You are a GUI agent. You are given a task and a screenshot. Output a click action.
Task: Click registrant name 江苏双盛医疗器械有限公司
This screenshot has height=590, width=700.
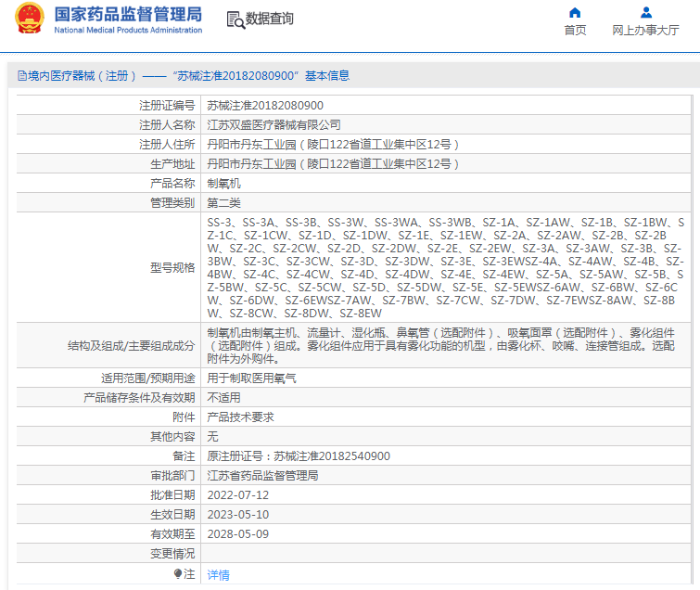[274, 124]
